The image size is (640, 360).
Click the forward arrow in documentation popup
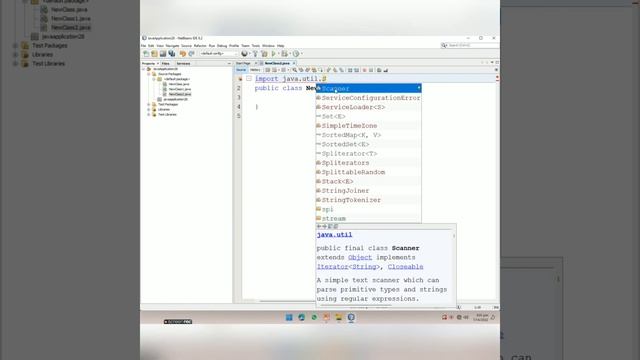pos(325,226)
